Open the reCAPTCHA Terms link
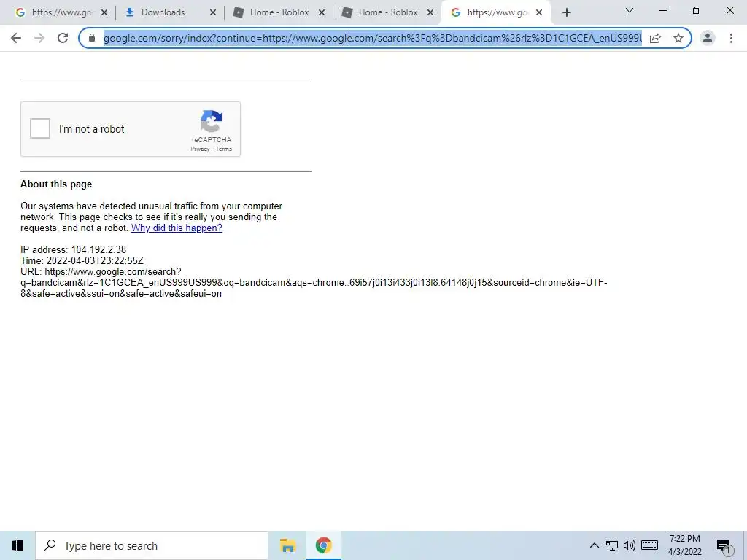Image resolution: width=747 pixels, height=560 pixels. (x=223, y=149)
